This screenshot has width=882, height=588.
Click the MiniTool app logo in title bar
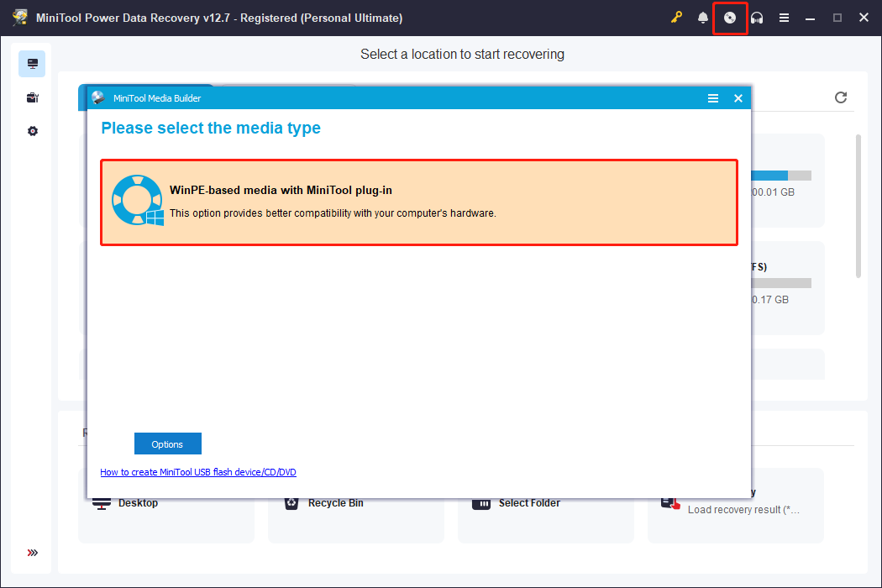[x=19, y=18]
